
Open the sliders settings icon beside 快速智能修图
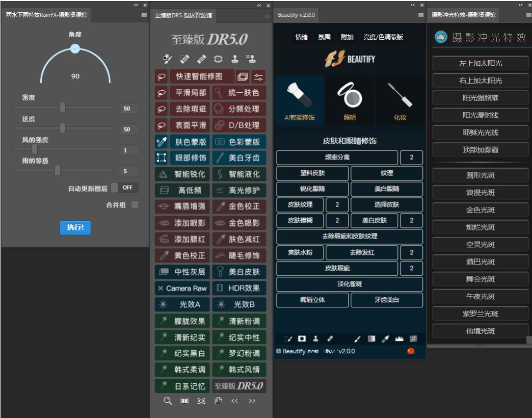(258, 77)
